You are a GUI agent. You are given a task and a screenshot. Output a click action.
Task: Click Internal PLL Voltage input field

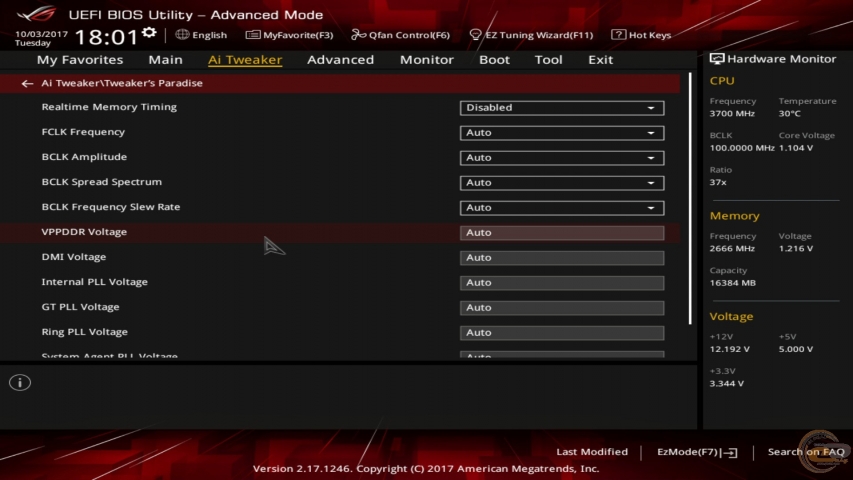[561, 283]
